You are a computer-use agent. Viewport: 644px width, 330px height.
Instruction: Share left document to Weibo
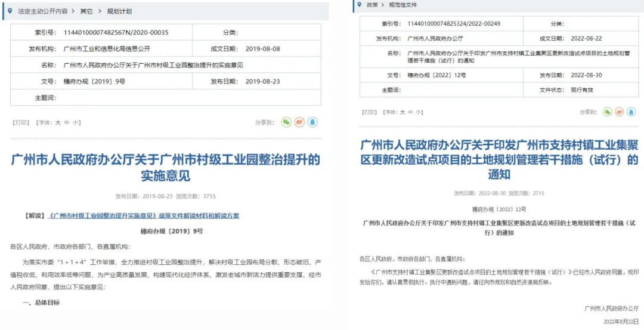pos(299,122)
